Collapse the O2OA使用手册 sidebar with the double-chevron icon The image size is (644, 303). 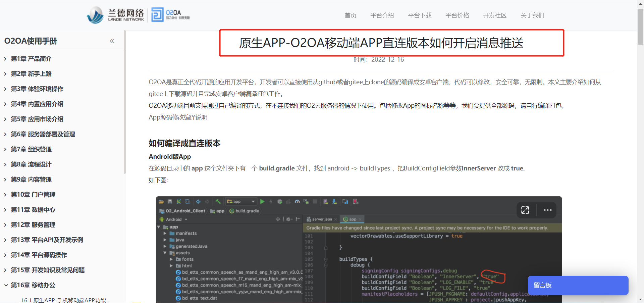pyautogui.click(x=112, y=41)
